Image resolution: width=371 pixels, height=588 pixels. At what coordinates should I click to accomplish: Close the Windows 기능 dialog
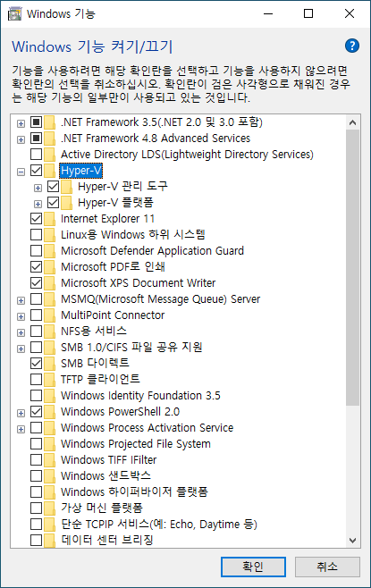[350, 14]
